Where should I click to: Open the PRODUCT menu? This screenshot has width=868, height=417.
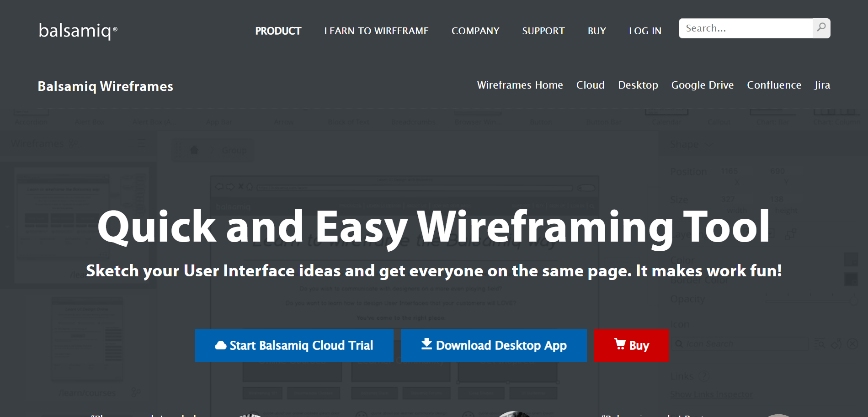278,31
